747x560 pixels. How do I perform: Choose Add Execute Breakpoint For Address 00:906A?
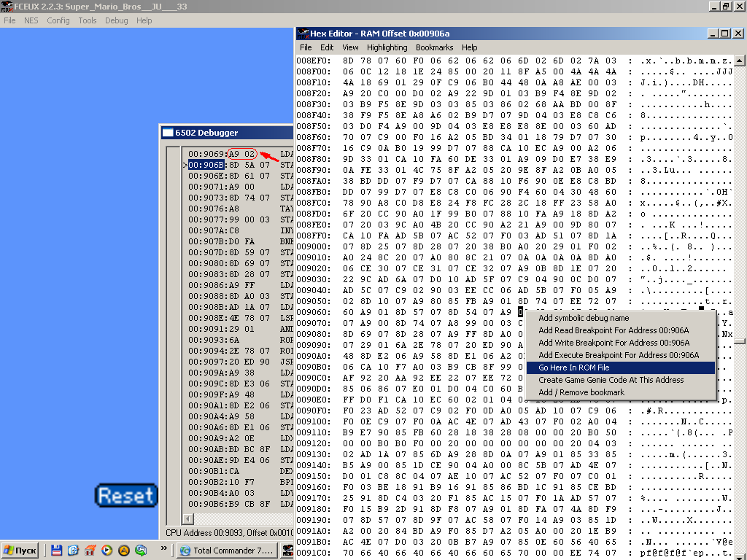point(620,355)
